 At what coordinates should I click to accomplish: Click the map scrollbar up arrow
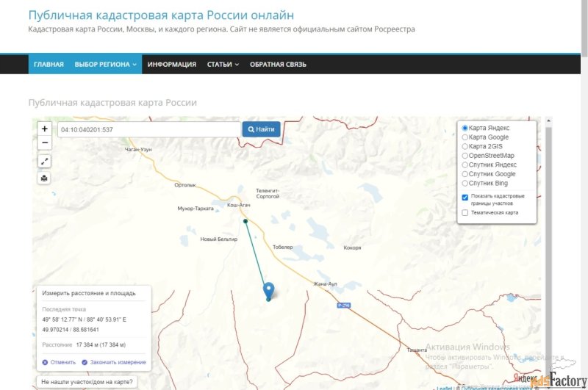[x=548, y=120]
